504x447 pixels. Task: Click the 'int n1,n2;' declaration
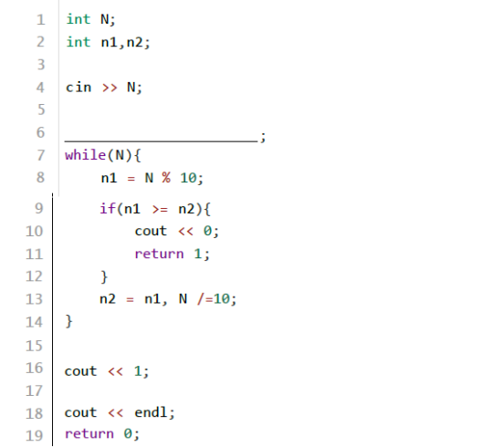pyautogui.click(x=108, y=42)
